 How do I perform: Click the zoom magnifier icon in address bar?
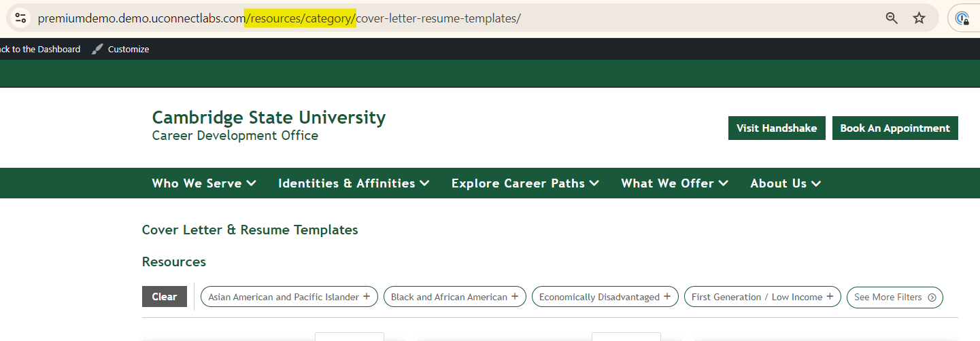[892, 18]
